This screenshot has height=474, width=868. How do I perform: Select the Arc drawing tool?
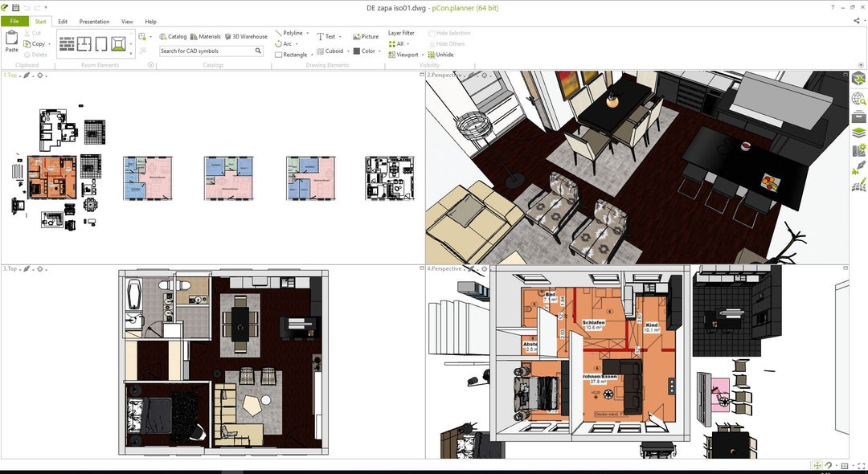(288, 43)
